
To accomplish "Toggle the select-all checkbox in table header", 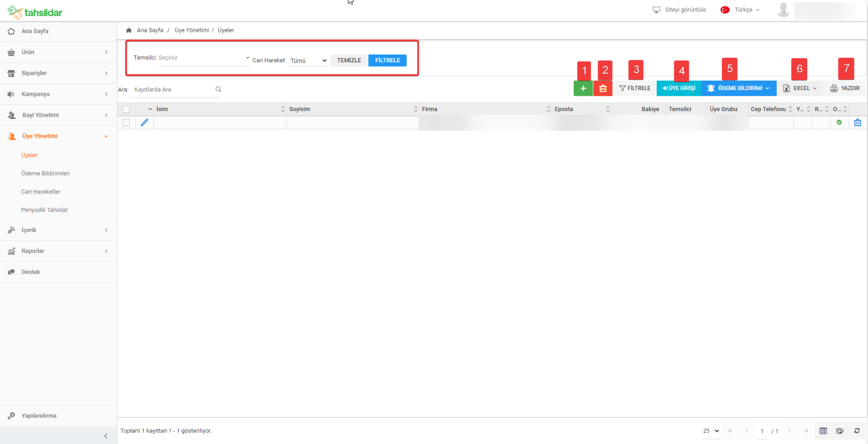I will pos(126,109).
